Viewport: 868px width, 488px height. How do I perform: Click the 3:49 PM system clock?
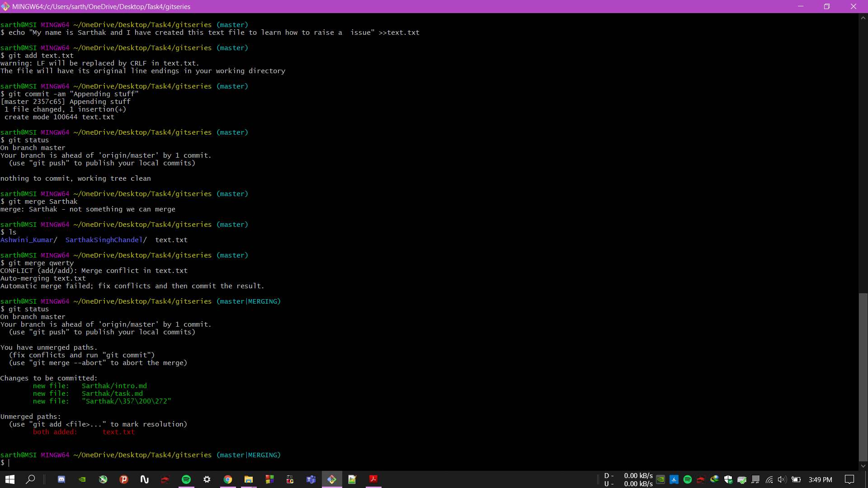[x=820, y=479]
